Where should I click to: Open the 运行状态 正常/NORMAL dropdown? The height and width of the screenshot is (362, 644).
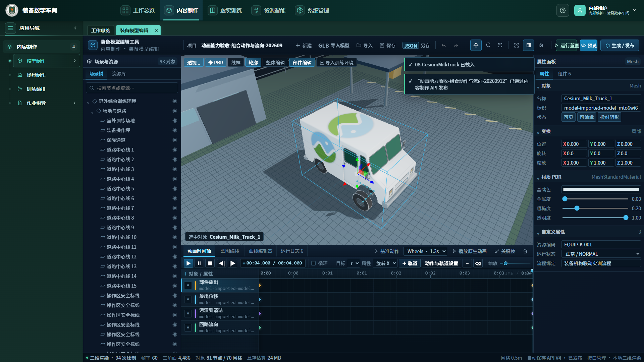pos(601,254)
